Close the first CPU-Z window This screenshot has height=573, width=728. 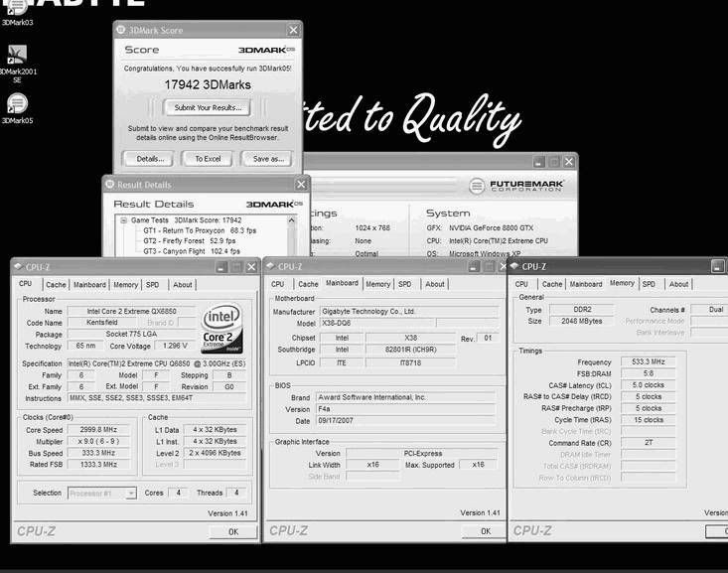pyautogui.click(x=251, y=266)
